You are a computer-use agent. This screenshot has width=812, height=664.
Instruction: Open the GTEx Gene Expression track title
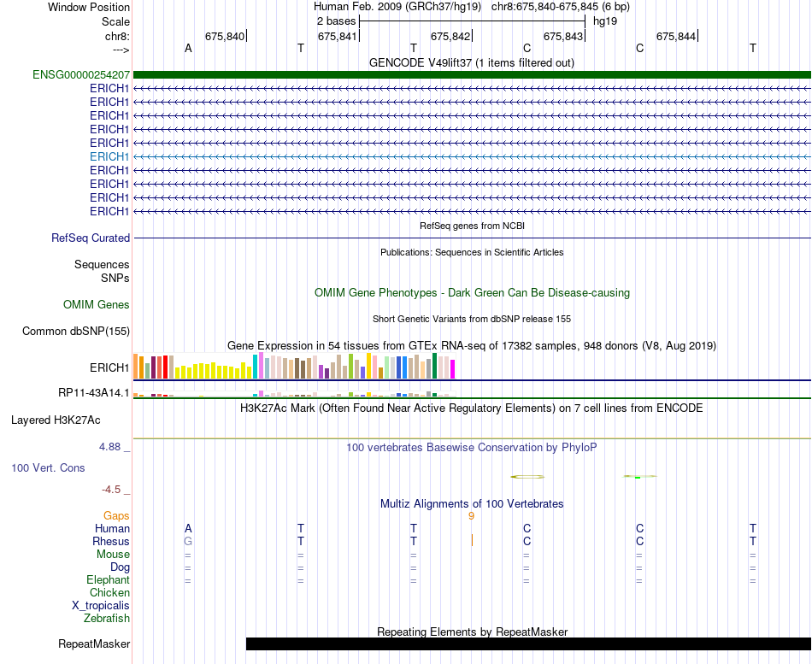(x=472, y=345)
